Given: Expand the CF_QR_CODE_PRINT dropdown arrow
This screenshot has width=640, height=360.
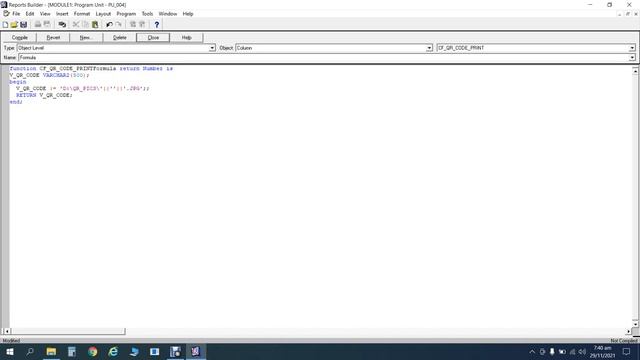Looking at the screenshot, I should coord(632,48).
